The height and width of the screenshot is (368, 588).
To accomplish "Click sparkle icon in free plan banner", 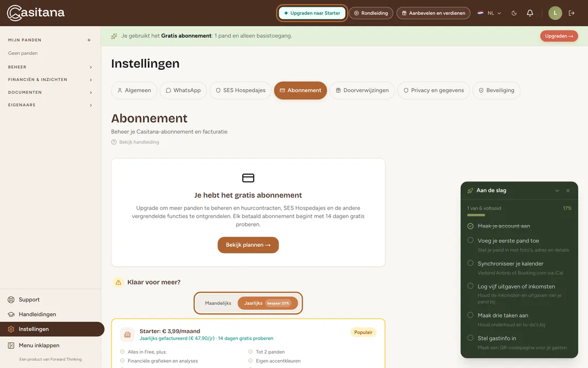I will click(114, 36).
